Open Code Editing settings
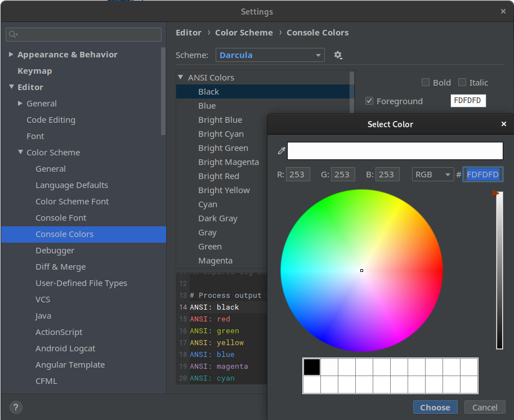514x420 pixels. point(51,120)
